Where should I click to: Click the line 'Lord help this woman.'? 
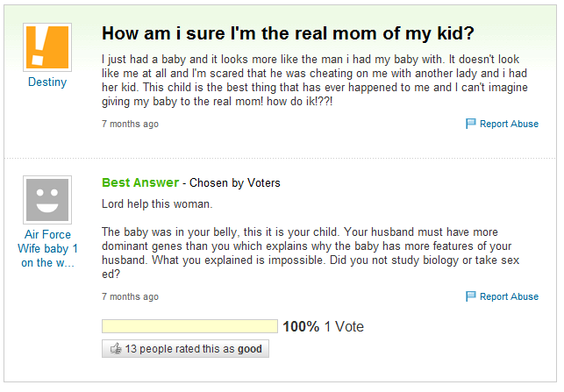[x=157, y=204]
